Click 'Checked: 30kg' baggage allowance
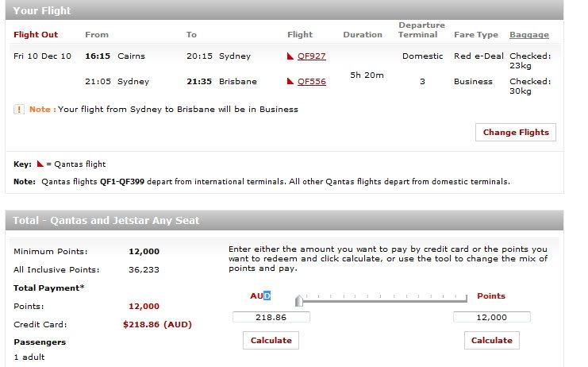The width and height of the screenshot is (588, 367). pos(530,87)
